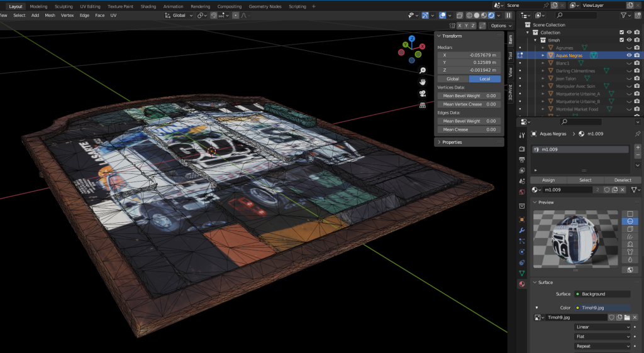Screen dimensions: 644x353
Task: Open the Vertex menu
Action: tap(67, 15)
